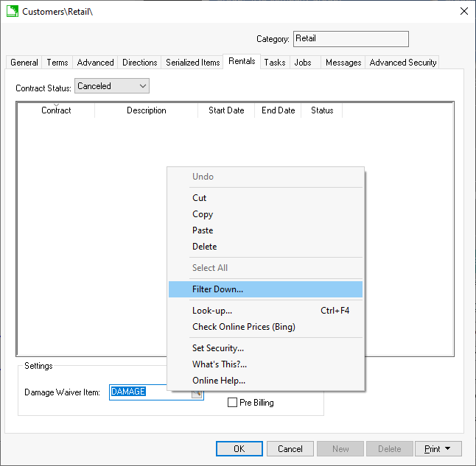Click the application icon in title bar
Image resolution: width=476 pixels, height=466 pixels.
coord(12,11)
